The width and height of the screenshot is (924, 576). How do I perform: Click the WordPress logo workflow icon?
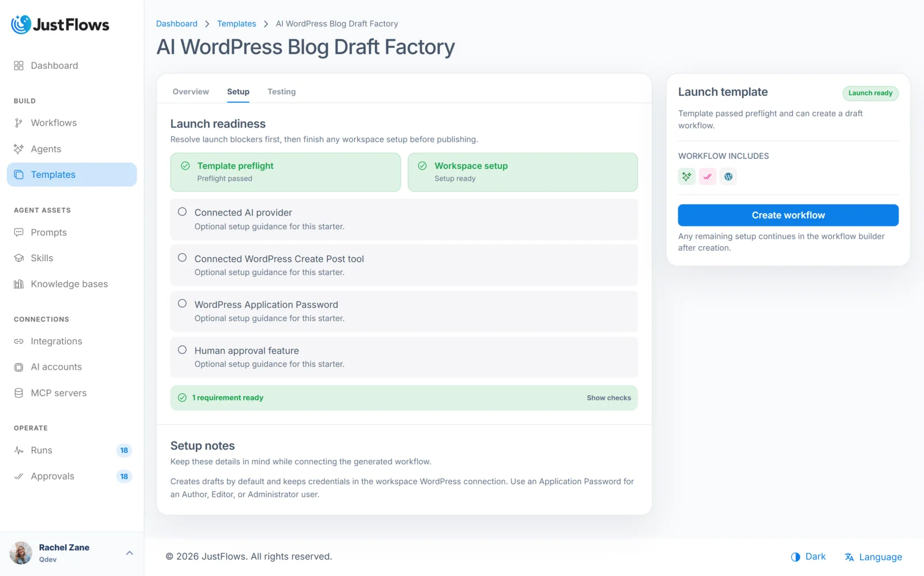click(728, 176)
